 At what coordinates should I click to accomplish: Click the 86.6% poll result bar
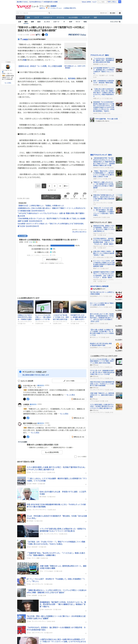coord(62,245)
